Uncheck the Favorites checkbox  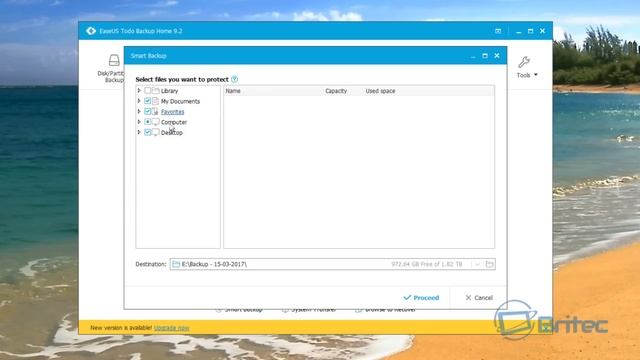[148, 111]
